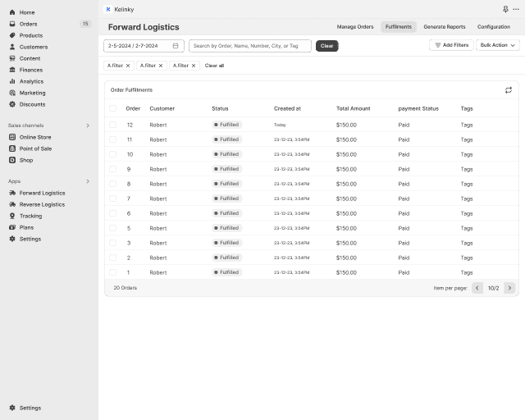Click Total Amount column header
The image size is (525, 420).
[x=354, y=108]
